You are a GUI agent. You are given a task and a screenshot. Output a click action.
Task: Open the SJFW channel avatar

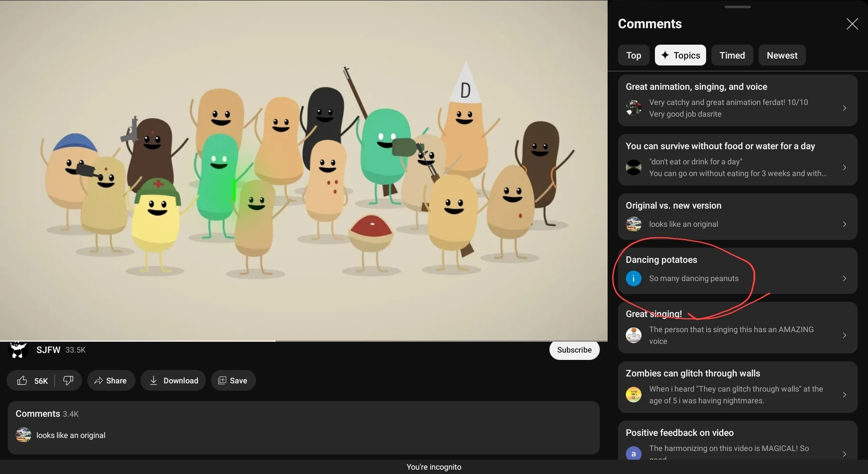[x=18, y=350]
